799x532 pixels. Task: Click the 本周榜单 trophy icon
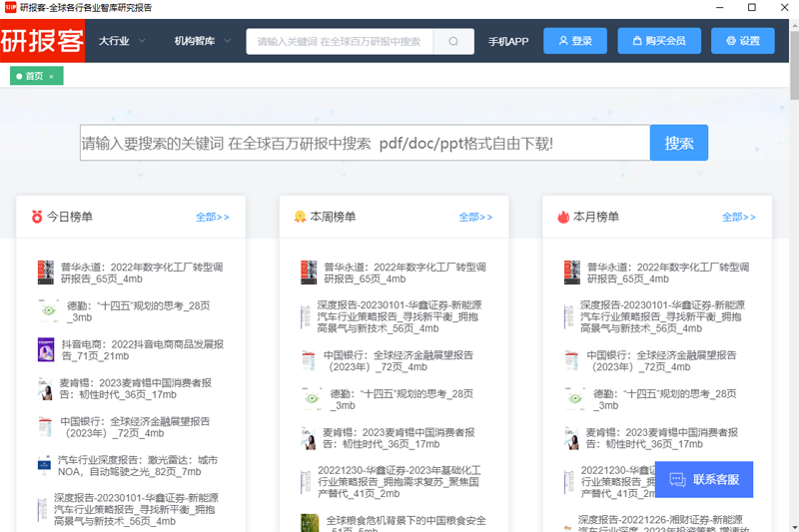tap(299, 217)
